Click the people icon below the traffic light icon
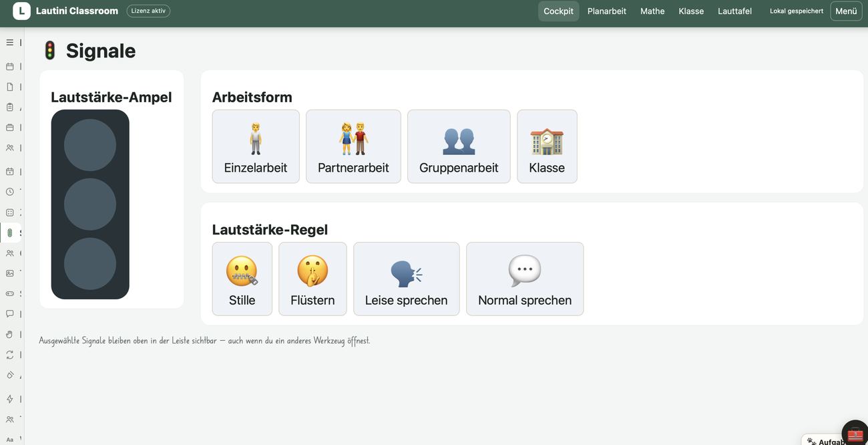The image size is (868, 445). click(9, 253)
